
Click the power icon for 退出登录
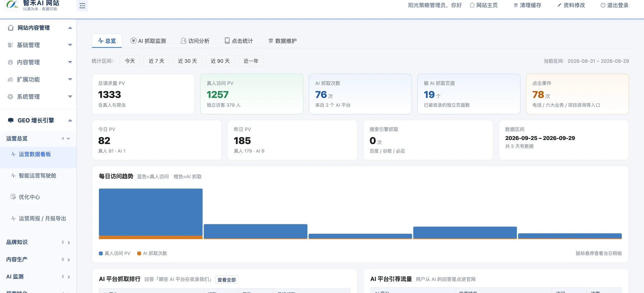point(603,5)
